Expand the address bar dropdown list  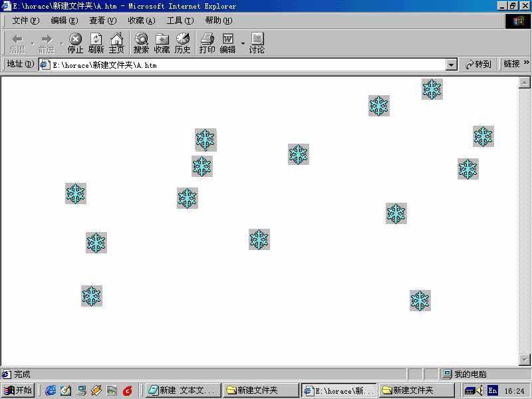point(452,65)
